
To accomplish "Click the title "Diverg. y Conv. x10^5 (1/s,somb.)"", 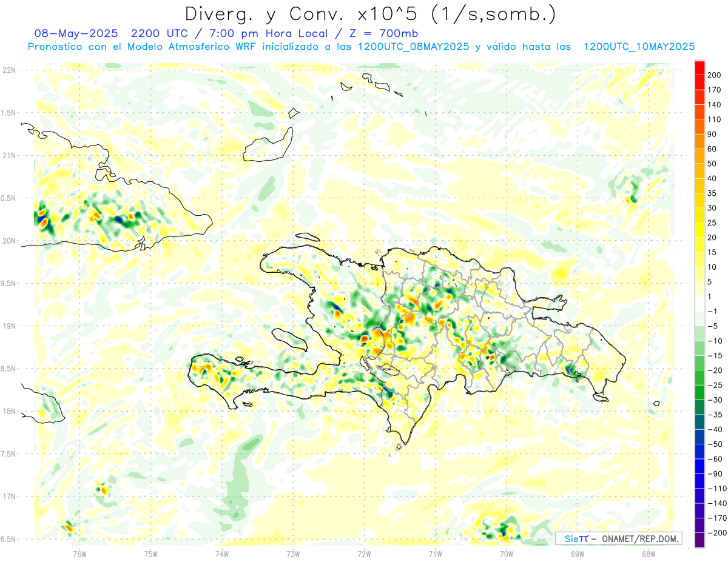I will (x=371, y=14).
